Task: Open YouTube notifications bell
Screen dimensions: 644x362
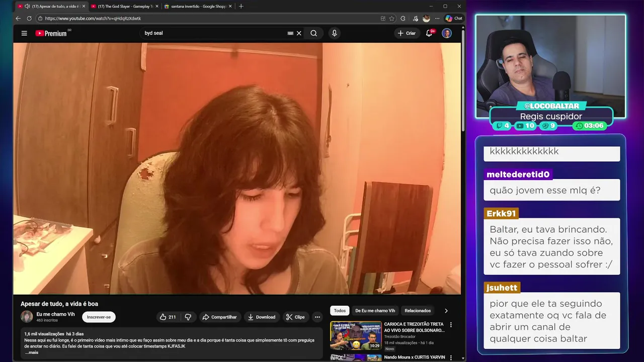Action: 429,33
